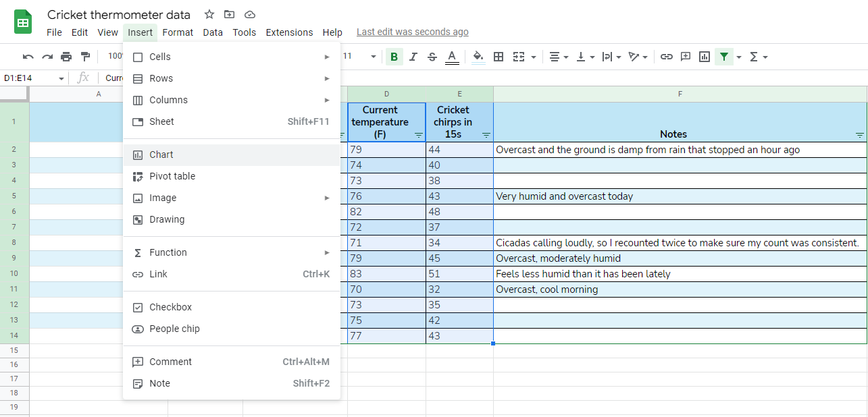Toggle italic formatting button
Image resolution: width=868 pixels, height=417 pixels.
pyautogui.click(x=413, y=57)
